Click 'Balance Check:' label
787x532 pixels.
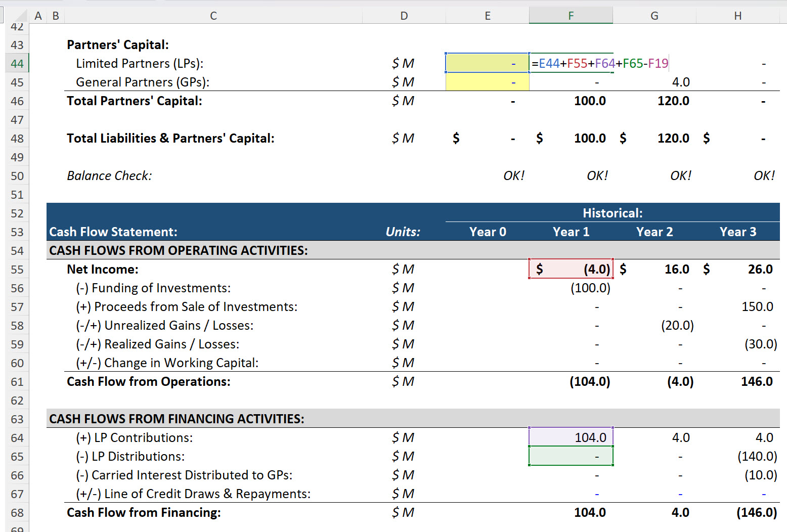(x=109, y=175)
